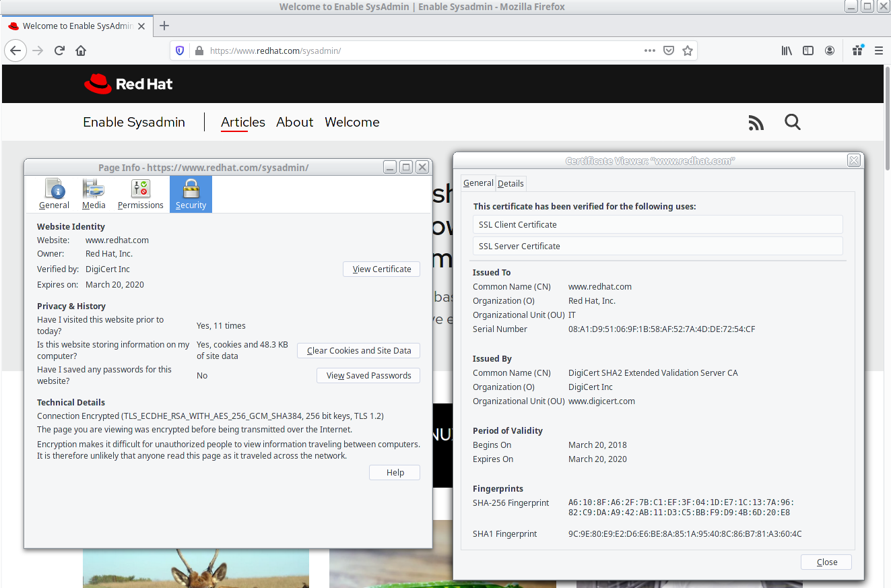Minimize the Page Info window
The height and width of the screenshot is (588, 891).
point(390,167)
